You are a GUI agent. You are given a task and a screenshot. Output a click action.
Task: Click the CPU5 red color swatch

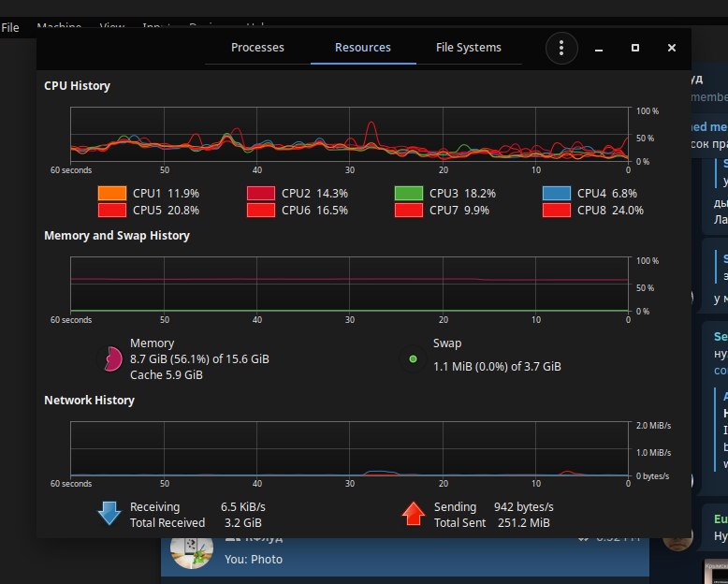112,210
